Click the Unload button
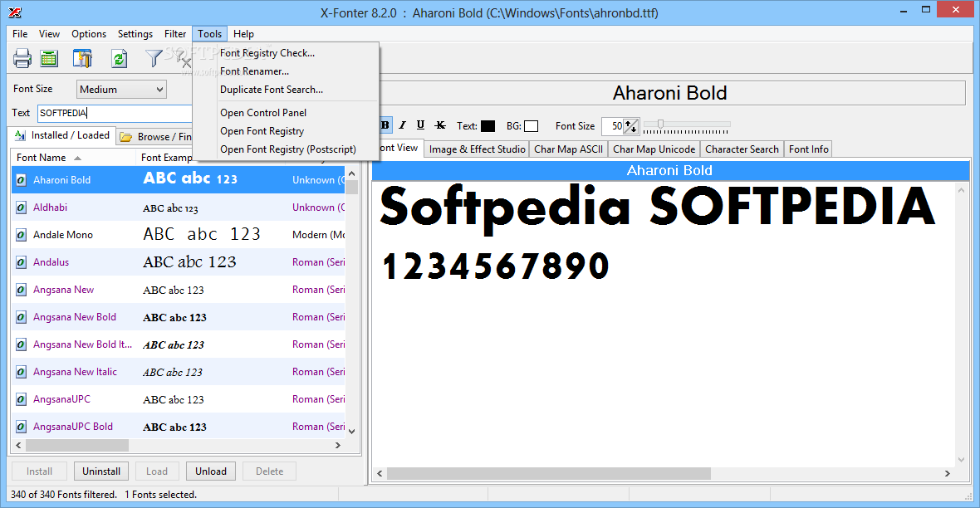This screenshot has width=980, height=508. click(x=211, y=471)
